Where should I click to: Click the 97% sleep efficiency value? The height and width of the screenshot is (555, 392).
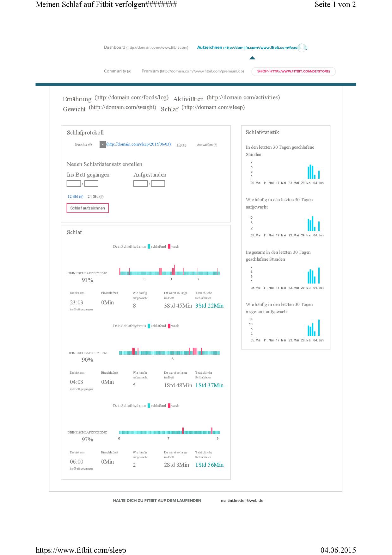(x=88, y=440)
